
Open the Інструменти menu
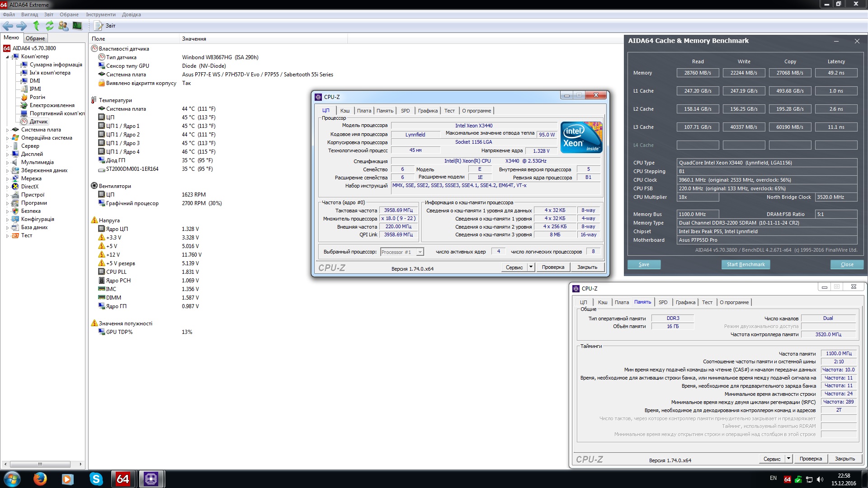click(100, 14)
